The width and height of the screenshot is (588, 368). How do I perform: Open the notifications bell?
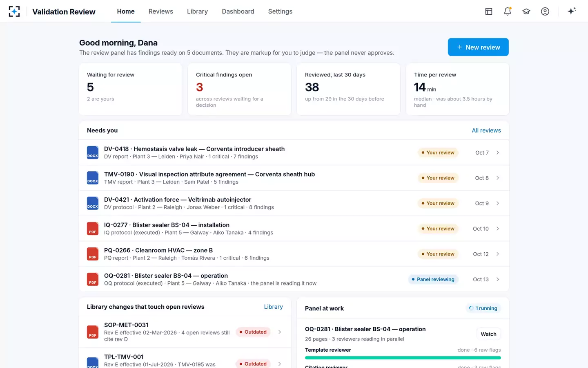508,11
